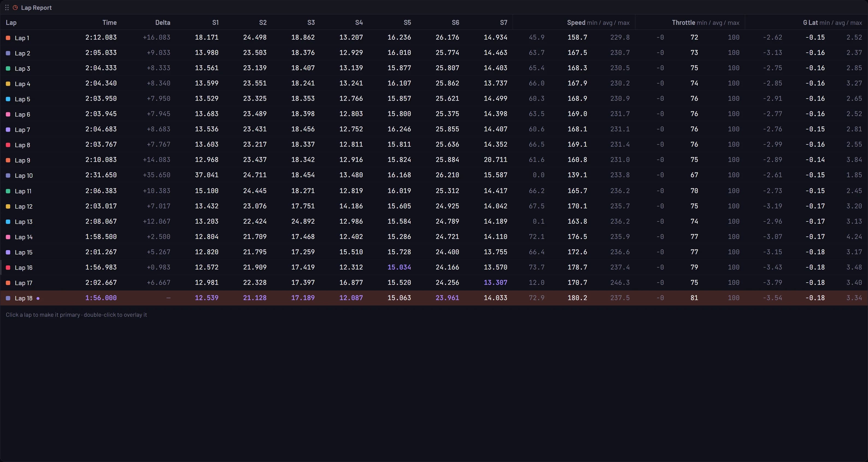Screen dimensions: 868x462
Task: Click the Lap column header
Action: pos(11,23)
